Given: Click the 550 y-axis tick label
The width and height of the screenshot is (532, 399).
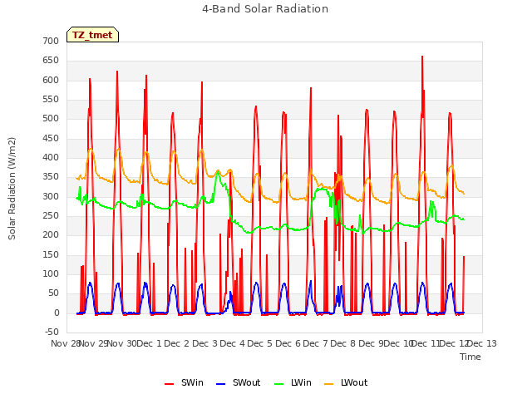Looking at the screenshot, I should click(x=51, y=100).
